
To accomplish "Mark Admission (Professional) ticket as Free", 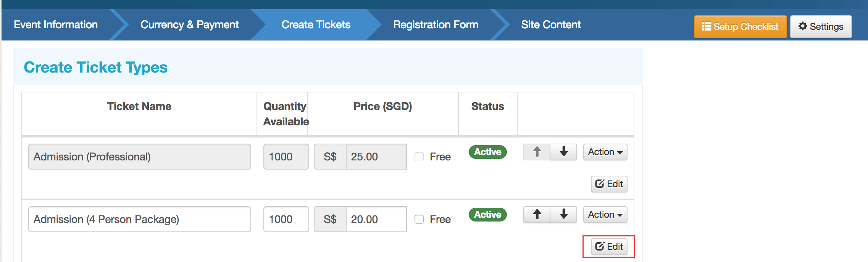I will click(419, 157).
